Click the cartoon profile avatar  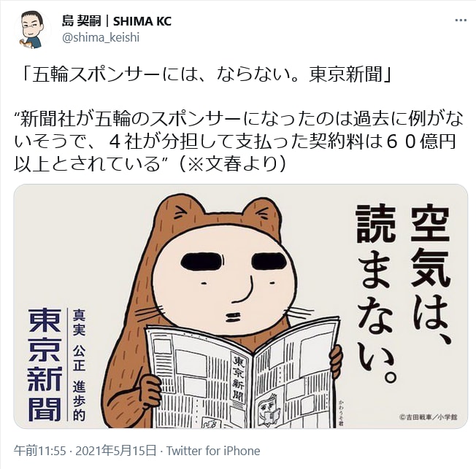[x=32, y=30]
